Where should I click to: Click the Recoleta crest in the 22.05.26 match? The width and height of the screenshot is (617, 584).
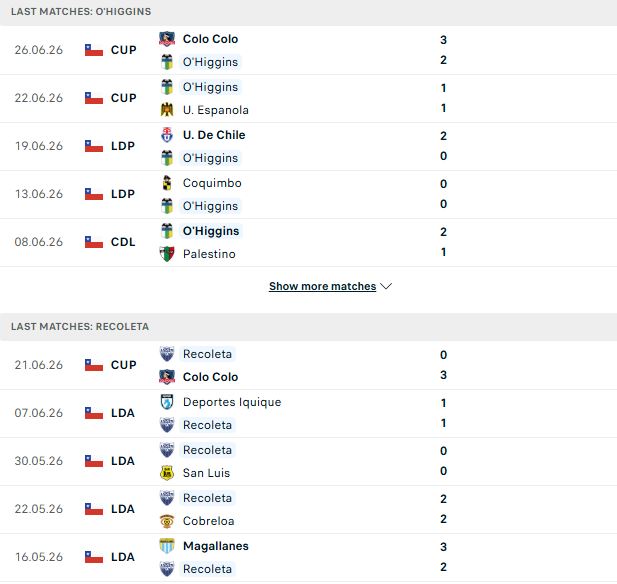pyautogui.click(x=167, y=498)
